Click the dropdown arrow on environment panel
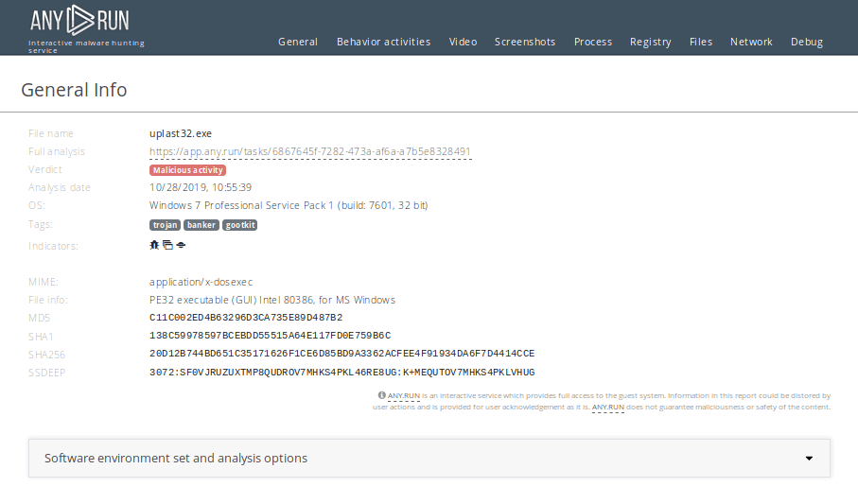 click(x=809, y=458)
